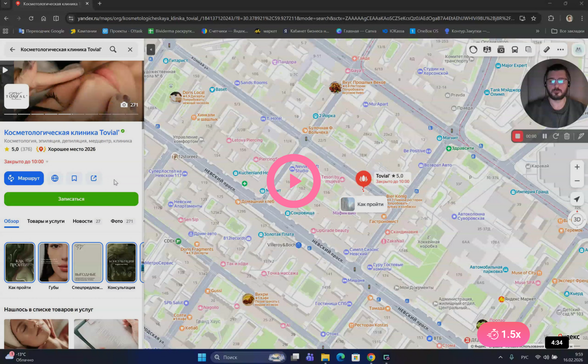Go to the Chrome home page
The image size is (588, 364).
tap(43, 18)
